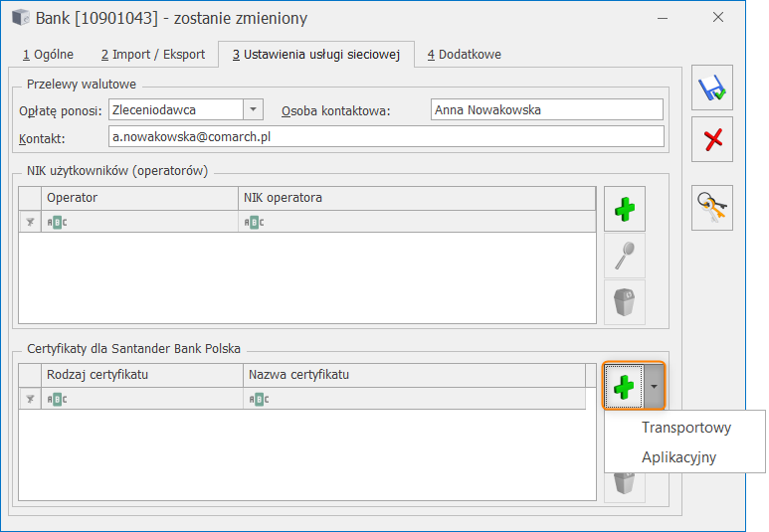Click the Kontakt email field

tap(385, 136)
